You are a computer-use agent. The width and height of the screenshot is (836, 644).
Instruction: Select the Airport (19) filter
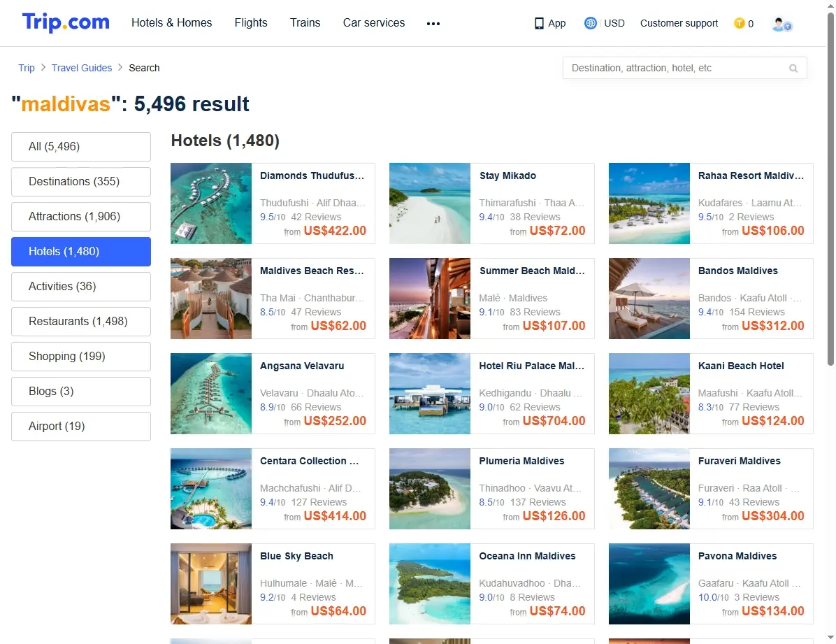(x=81, y=427)
